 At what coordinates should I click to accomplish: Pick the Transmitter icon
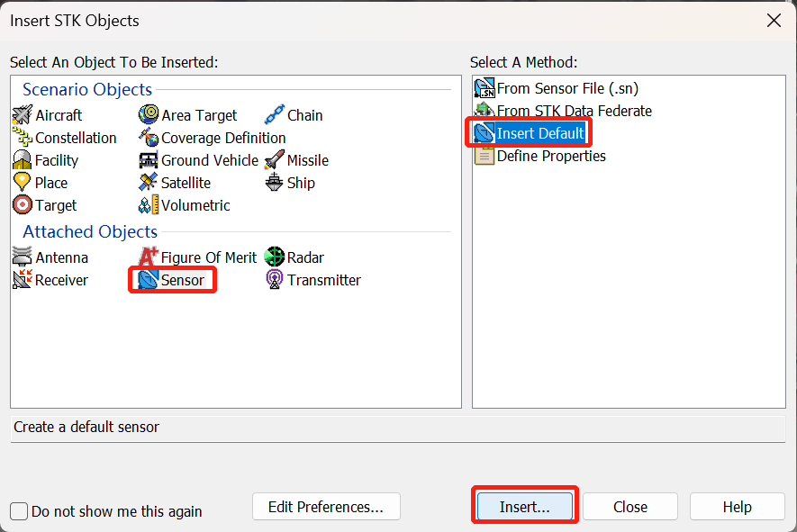coord(275,280)
